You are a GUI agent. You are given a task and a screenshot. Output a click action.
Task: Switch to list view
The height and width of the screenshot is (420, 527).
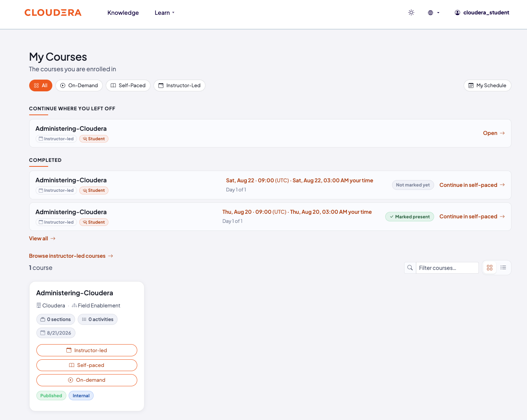[503, 268]
